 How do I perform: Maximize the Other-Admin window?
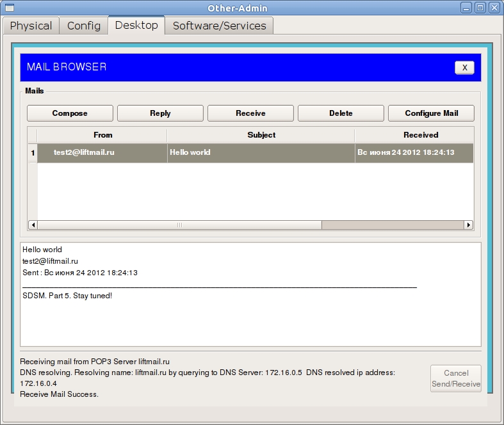pos(480,8)
